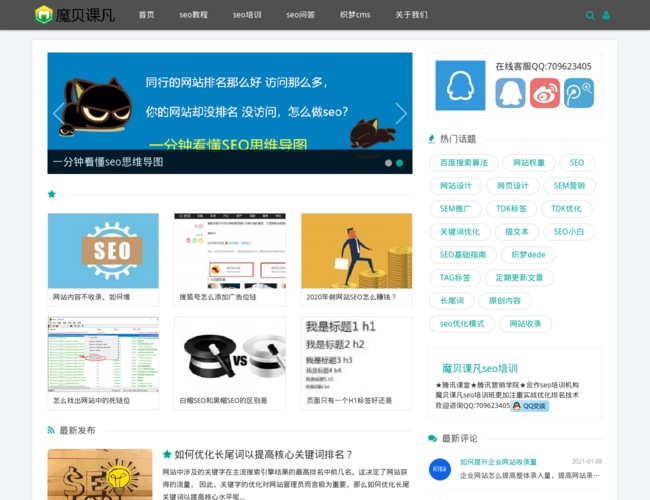Select the second carousel dot indicator
650x500 pixels.
pyautogui.click(x=400, y=162)
